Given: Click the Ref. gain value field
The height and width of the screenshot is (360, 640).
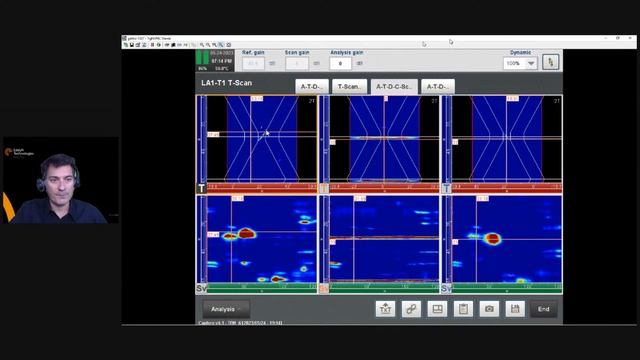Looking at the screenshot, I should [x=253, y=63].
